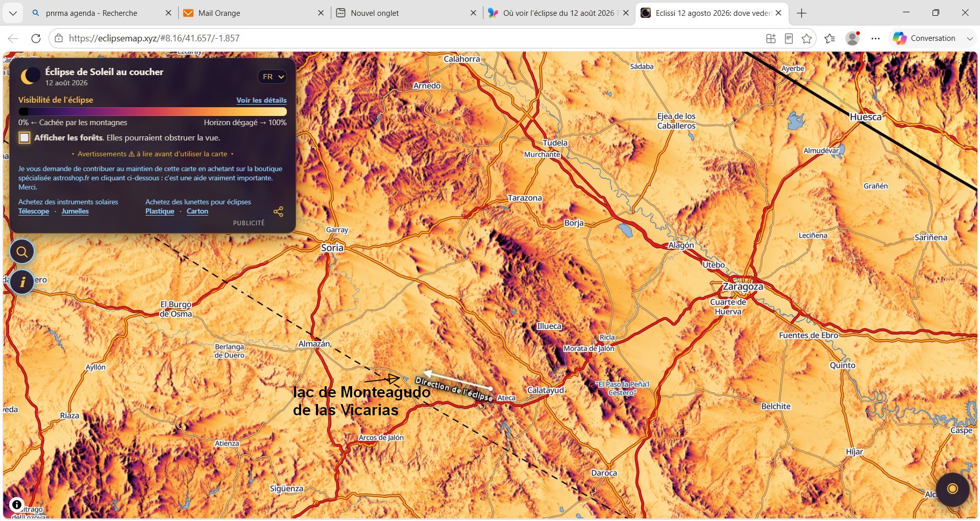Click the Huesca city label
Image resolution: width=980 pixels, height=521 pixels.
click(x=866, y=117)
